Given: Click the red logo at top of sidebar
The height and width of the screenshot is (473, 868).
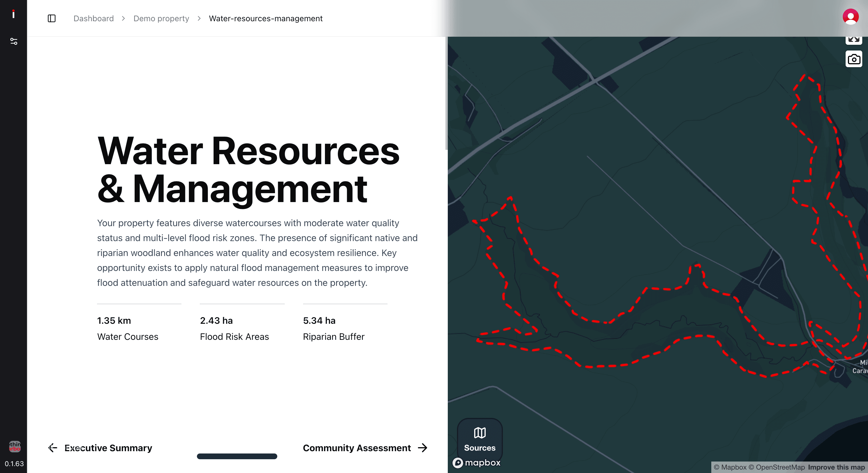Looking at the screenshot, I should 13,14.
